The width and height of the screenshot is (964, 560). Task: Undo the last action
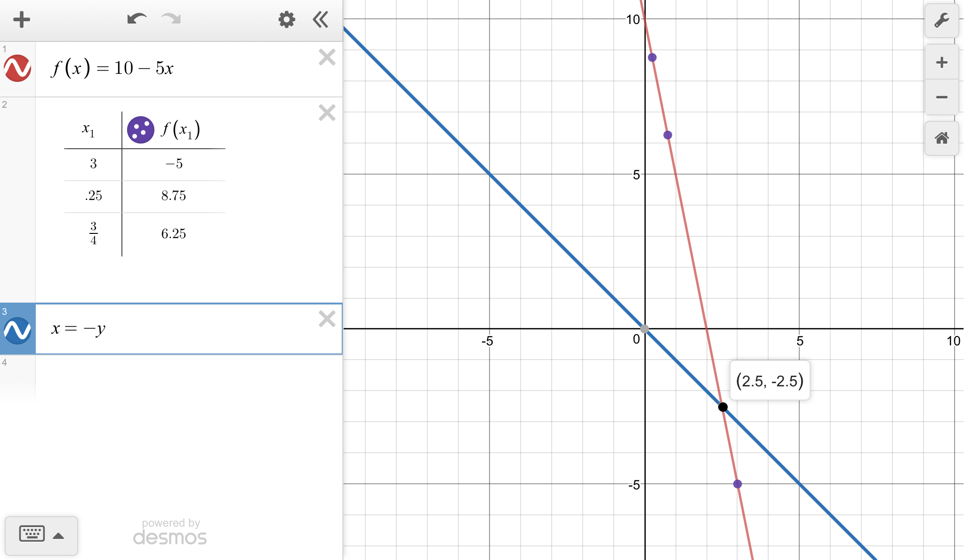(137, 19)
